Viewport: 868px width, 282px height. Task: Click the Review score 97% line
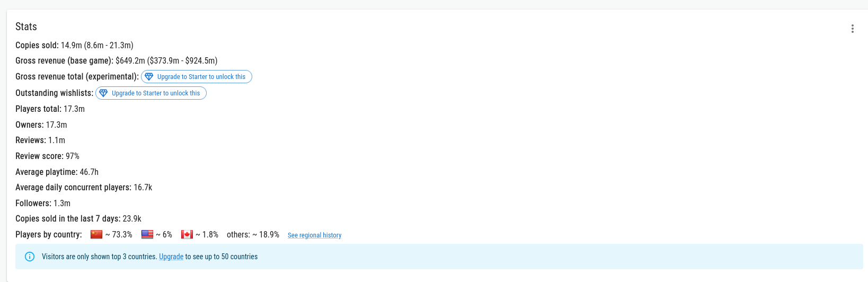tap(47, 156)
